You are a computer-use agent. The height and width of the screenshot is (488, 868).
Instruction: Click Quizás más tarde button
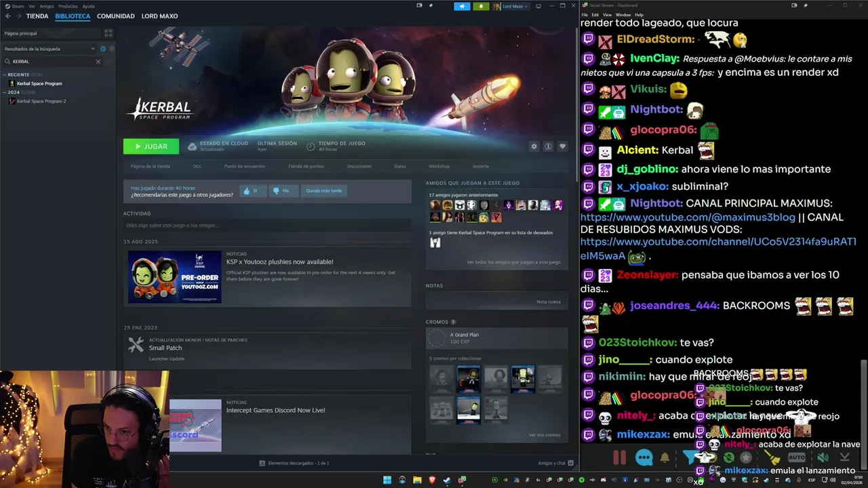(323, 190)
